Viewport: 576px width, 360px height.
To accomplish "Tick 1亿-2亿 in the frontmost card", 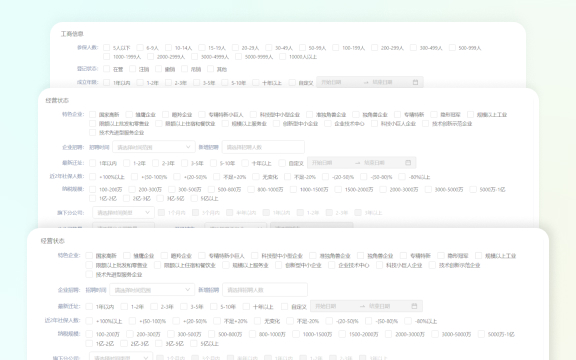I will (89, 344).
